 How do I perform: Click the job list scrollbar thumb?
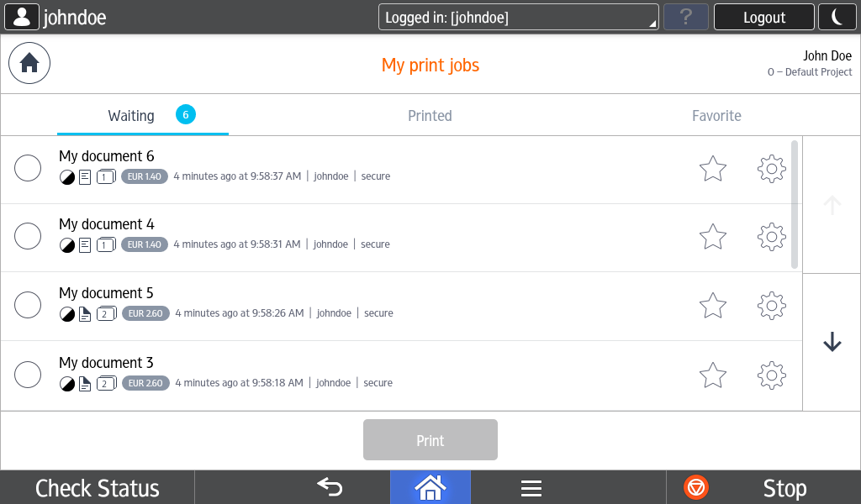795,205
